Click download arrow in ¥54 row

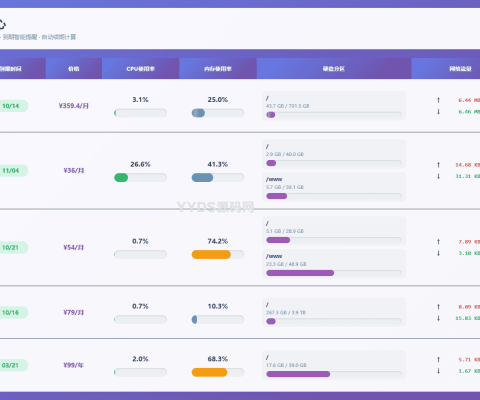click(x=438, y=253)
